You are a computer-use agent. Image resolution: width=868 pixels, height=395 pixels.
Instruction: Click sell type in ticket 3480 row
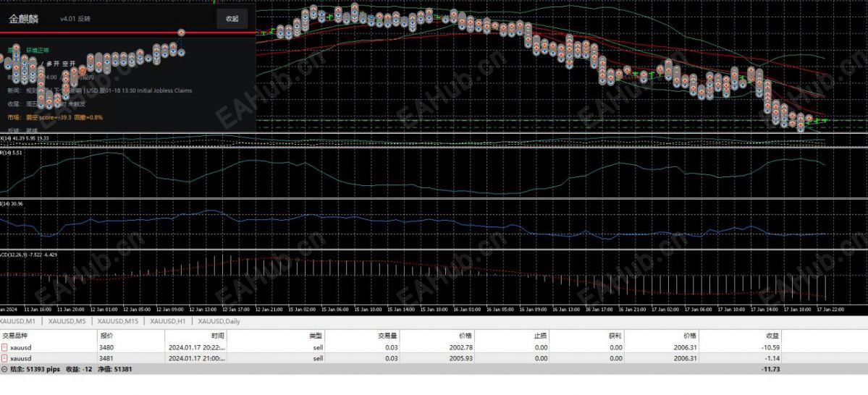[318, 347]
